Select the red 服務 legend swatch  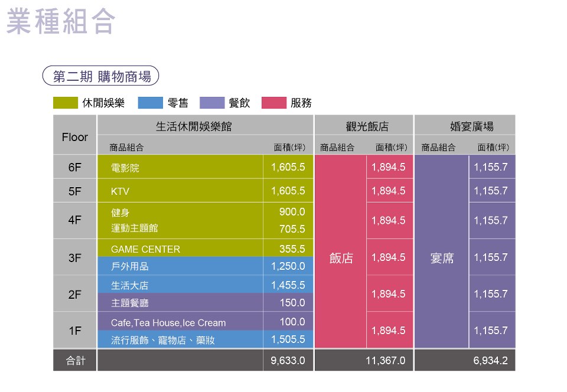point(274,103)
